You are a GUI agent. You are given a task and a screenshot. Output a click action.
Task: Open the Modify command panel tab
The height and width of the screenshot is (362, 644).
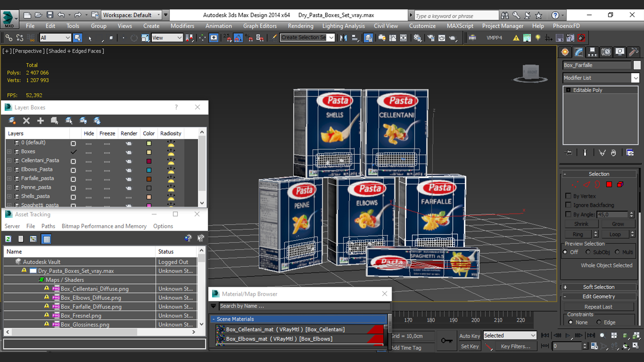click(579, 52)
